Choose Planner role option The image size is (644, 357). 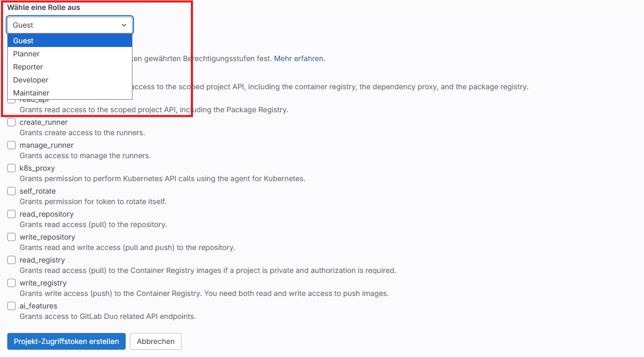coord(70,54)
